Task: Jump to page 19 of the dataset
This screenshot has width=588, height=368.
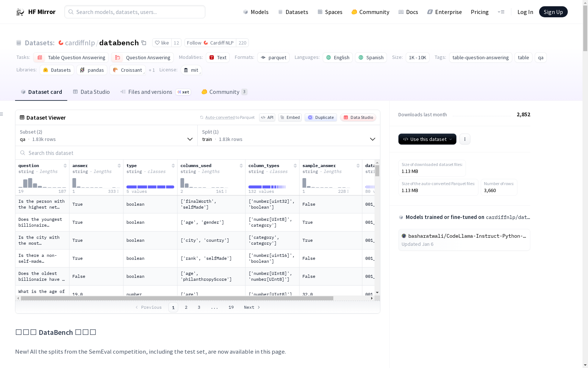Action: [231, 308]
